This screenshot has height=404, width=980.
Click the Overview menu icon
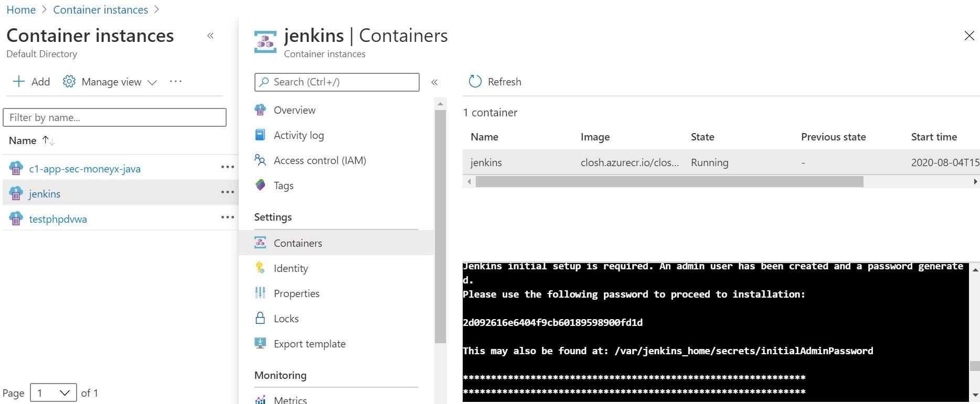point(260,110)
